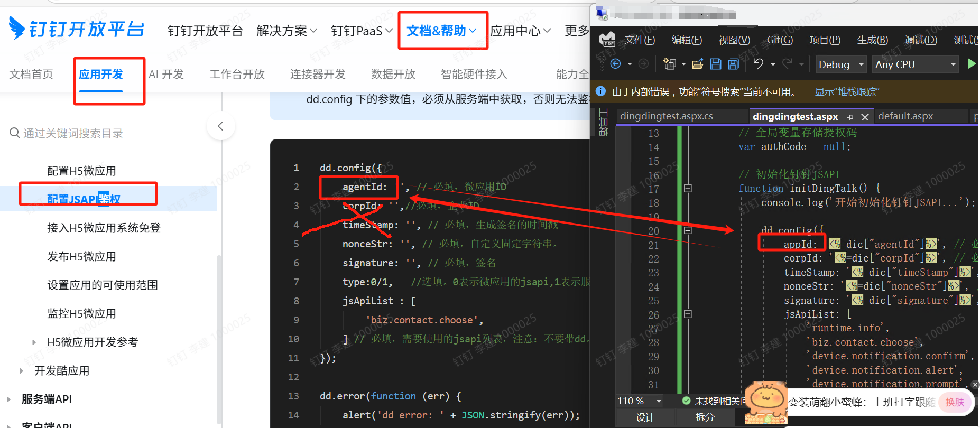
Task: Open the Debug configuration dropdown
Action: (841, 64)
